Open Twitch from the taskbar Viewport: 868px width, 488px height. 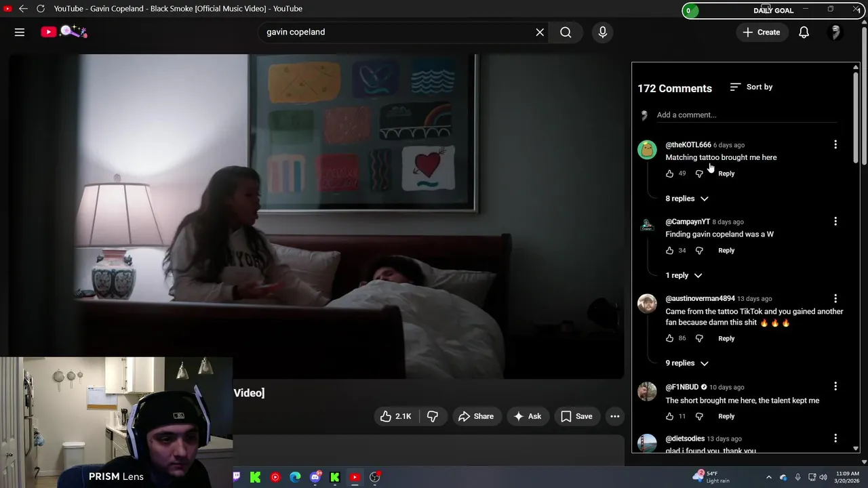coord(236,477)
